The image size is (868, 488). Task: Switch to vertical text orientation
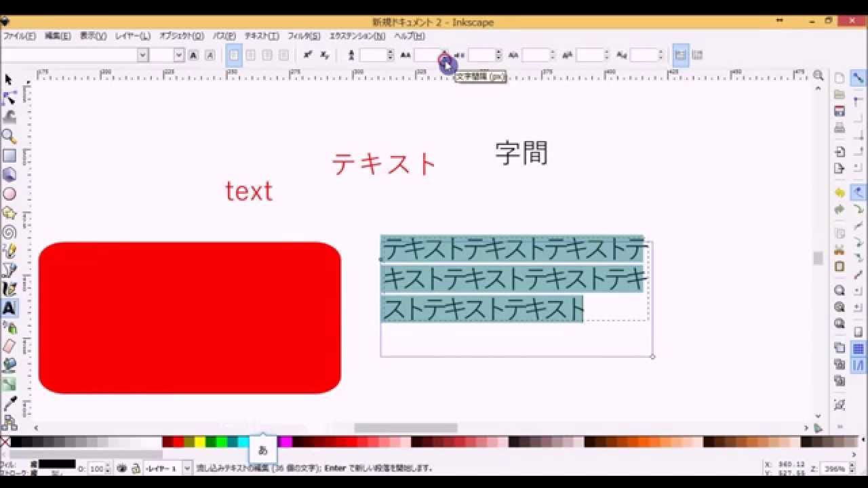tap(697, 56)
